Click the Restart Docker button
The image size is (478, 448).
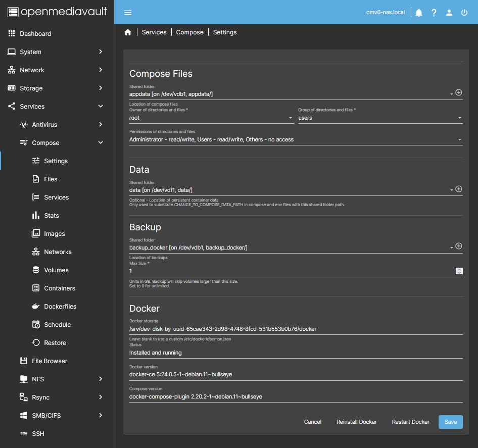pyautogui.click(x=410, y=422)
